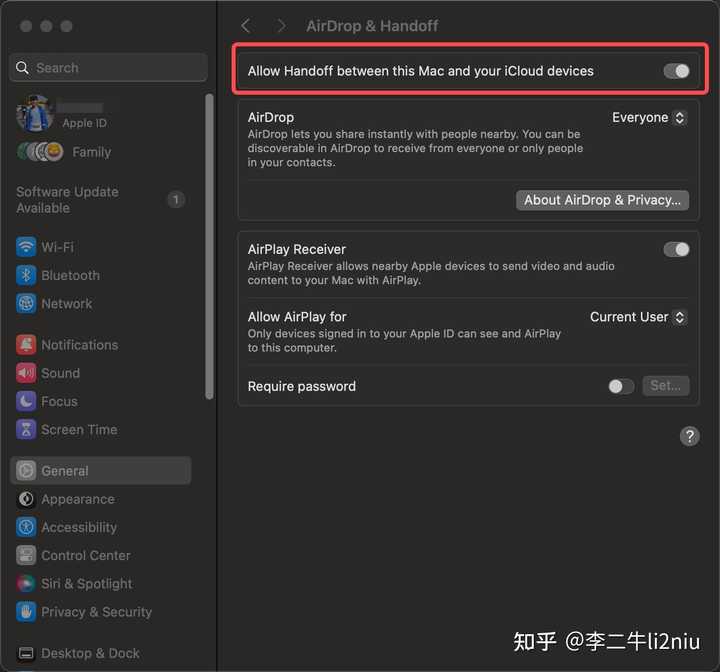The image size is (720, 672).
Task: Click the Focus moon icon
Action: tap(26, 401)
